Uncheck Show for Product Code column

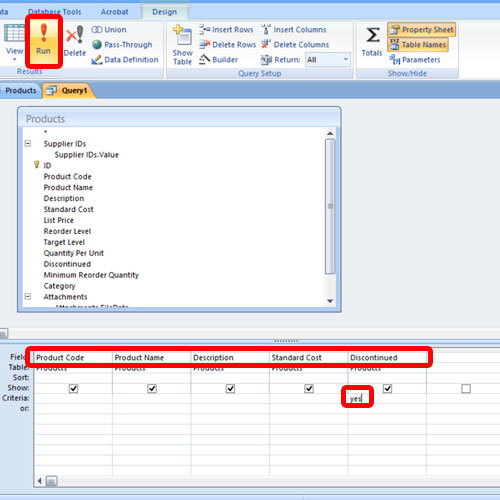click(x=73, y=388)
